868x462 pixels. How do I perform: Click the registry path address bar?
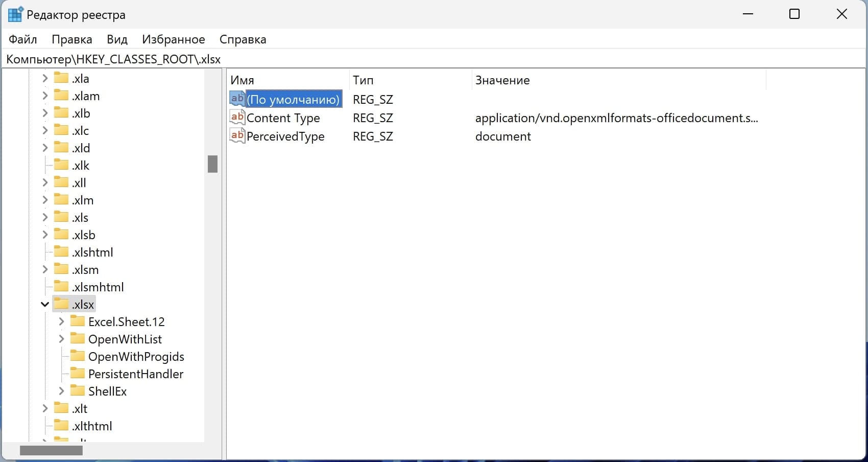[x=434, y=59]
